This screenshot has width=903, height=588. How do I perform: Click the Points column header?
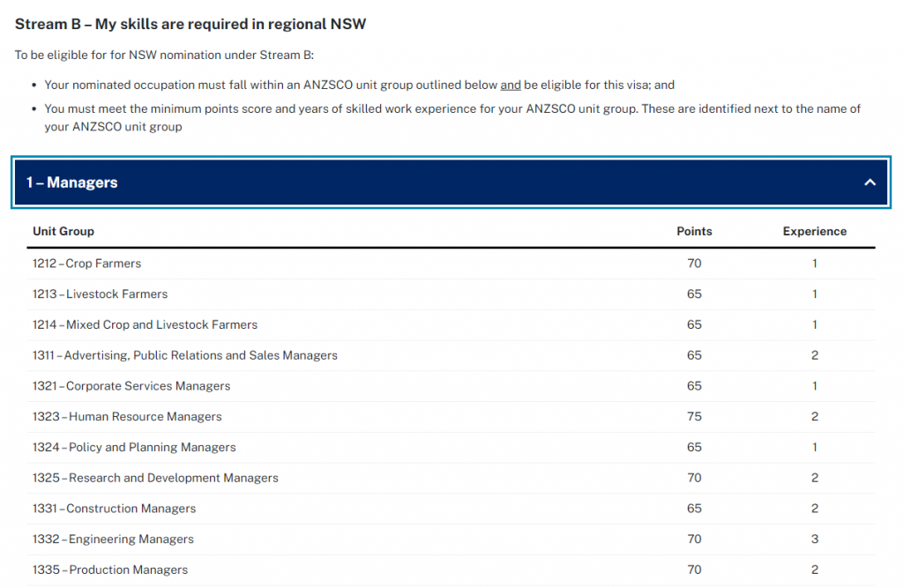(694, 231)
